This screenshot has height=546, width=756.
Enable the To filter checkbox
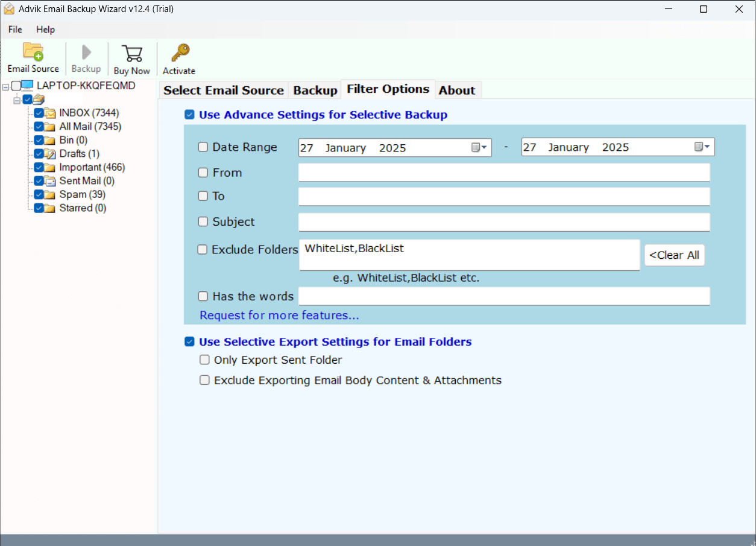[x=203, y=196]
